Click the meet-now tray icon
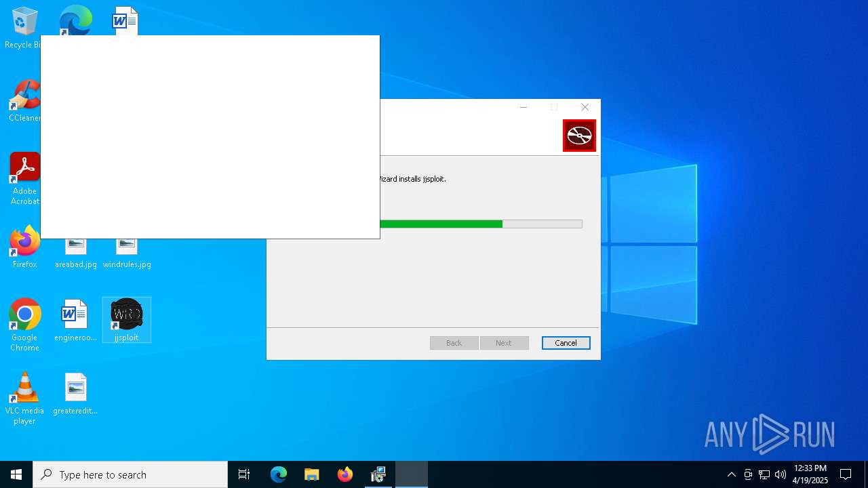The image size is (868, 488). point(748,474)
